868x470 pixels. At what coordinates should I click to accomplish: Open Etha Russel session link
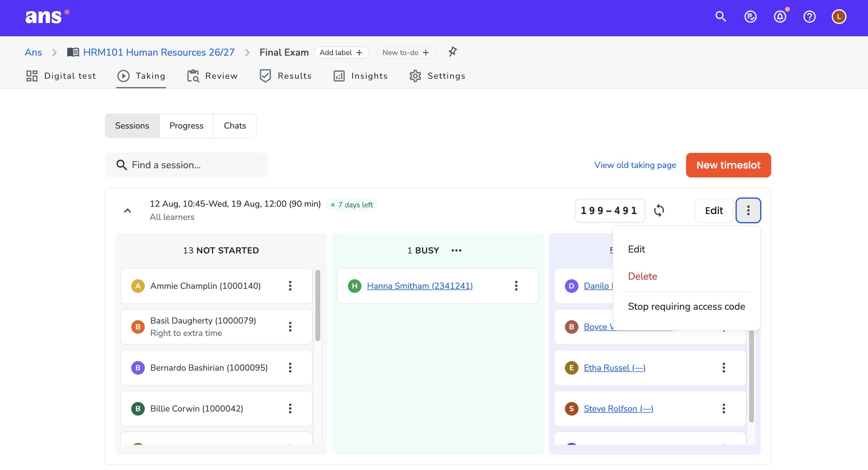pos(615,368)
